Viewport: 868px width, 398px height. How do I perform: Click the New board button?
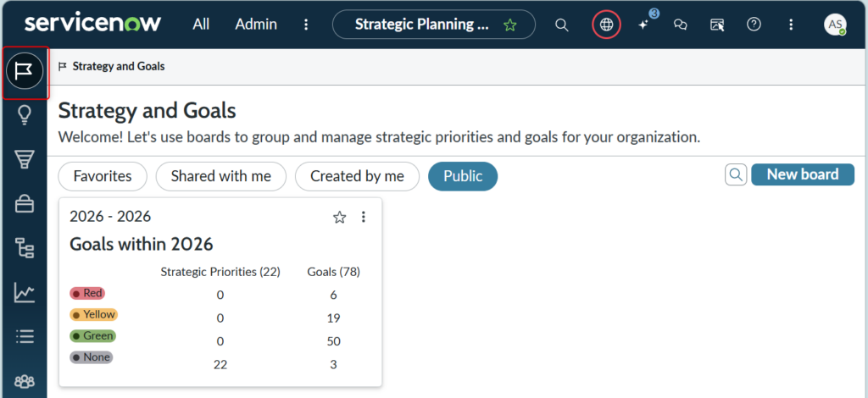[803, 174]
